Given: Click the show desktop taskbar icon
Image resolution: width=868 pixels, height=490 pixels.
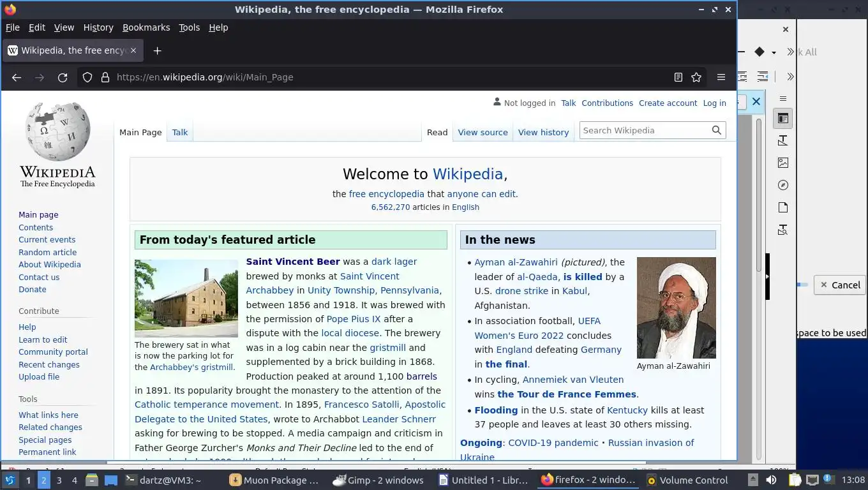Looking at the screenshot, I should pos(111,480).
